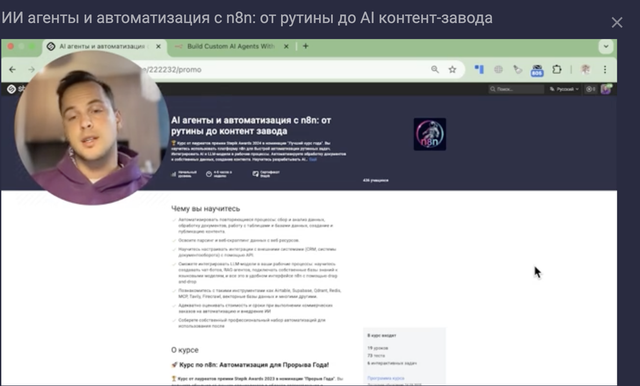The width and height of the screenshot is (640, 386).
Task: Bookmark this page with the star icon
Action: coord(452,70)
